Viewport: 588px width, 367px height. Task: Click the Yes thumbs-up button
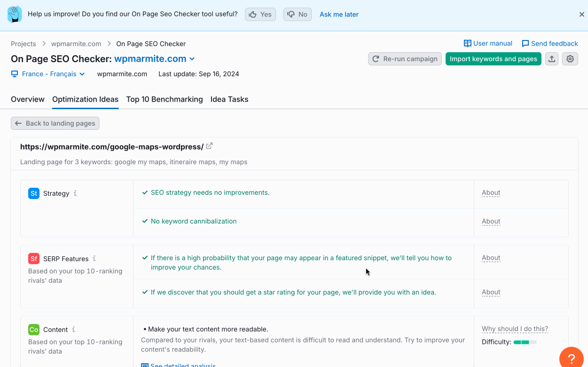coord(260,15)
